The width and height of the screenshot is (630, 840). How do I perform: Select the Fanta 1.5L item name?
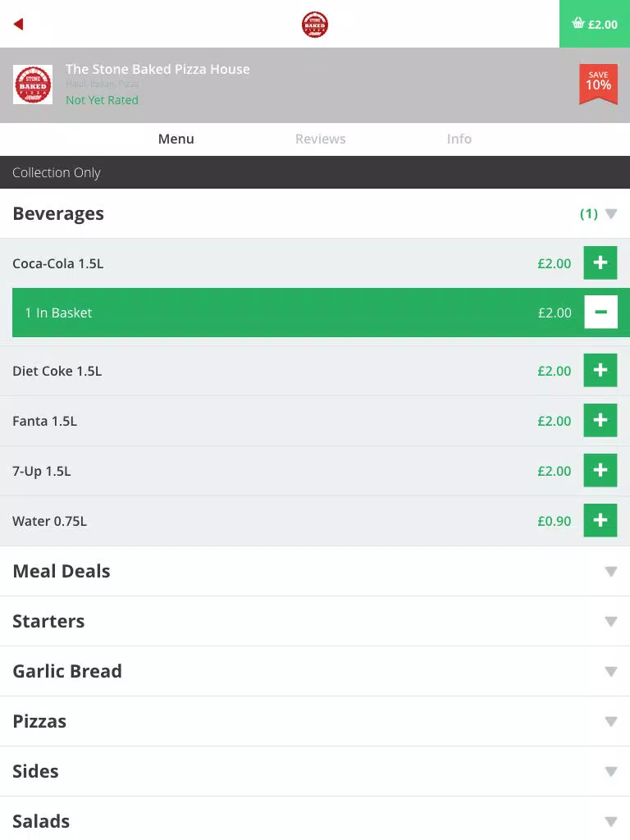click(44, 421)
